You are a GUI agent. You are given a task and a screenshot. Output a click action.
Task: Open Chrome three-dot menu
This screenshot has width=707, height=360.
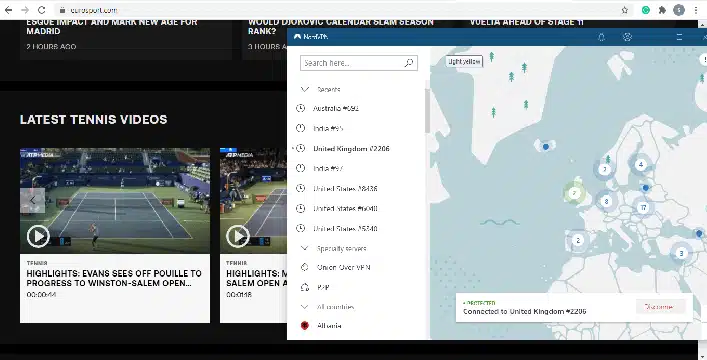coord(696,10)
